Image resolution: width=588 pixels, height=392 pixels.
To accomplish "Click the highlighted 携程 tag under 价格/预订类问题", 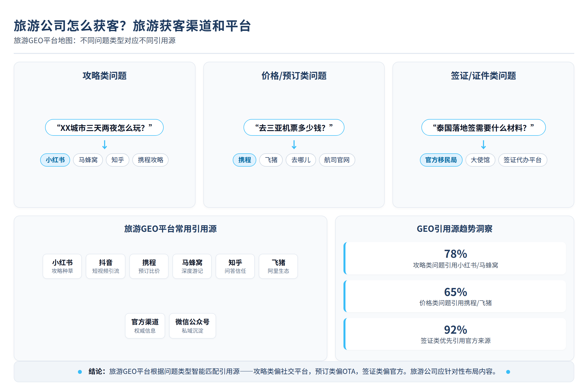I will click(245, 160).
